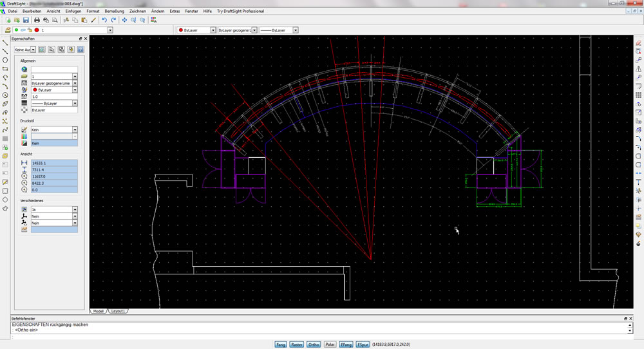The width and height of the screenshot is (644, 349).
Task: Toggle the Raster grid display
Action: point(296,344)
